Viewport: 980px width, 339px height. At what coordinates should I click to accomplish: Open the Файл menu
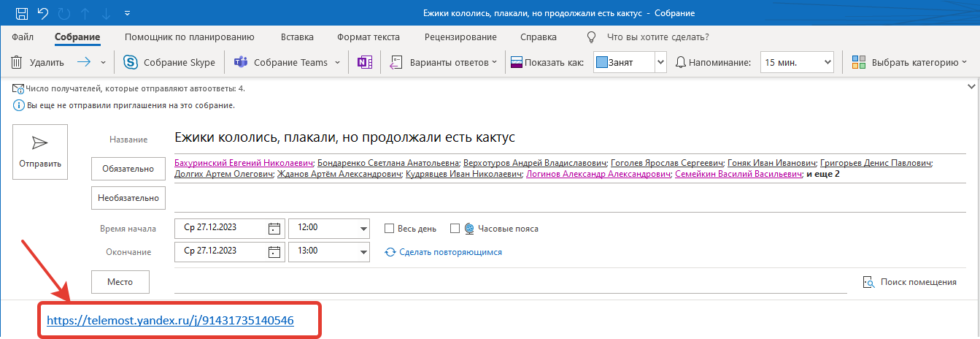[23, 37]
